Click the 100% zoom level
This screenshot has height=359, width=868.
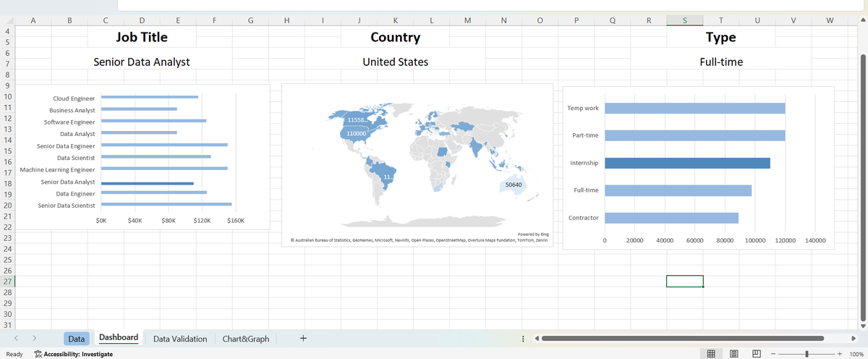coord(857,354)
